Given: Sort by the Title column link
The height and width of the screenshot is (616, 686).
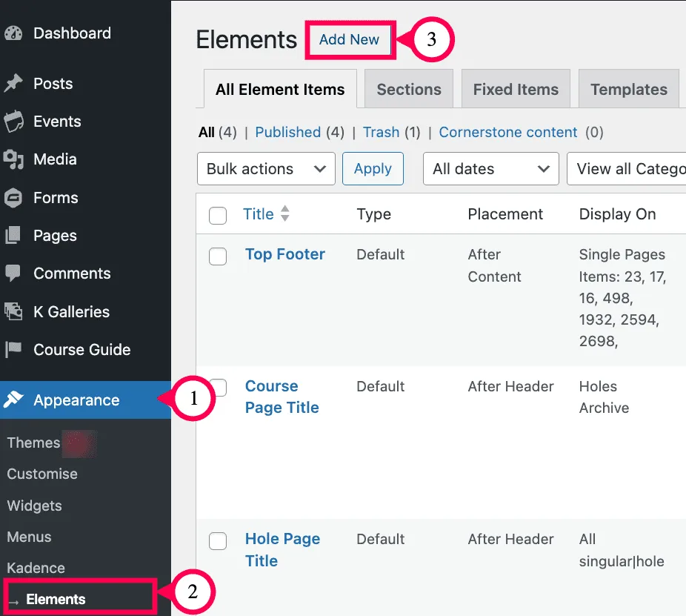Looking at the screenshot, I should 258,213.
